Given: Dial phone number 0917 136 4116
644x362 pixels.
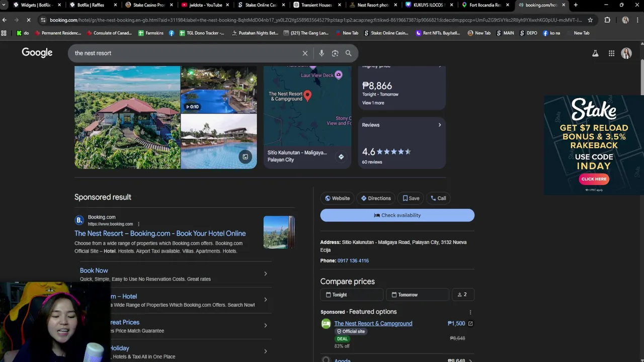Looking at the screenshot, I should pyautogui.click(x=353, y=260).
